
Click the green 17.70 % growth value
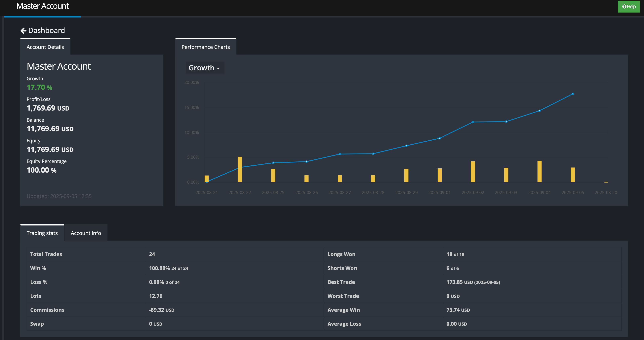[39, 87]
